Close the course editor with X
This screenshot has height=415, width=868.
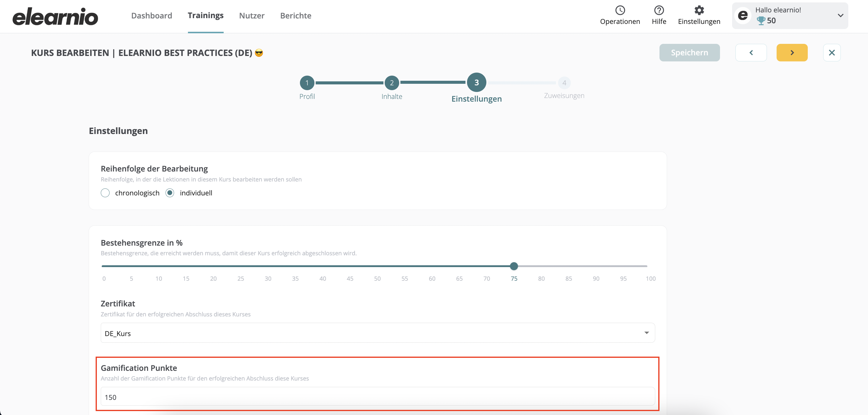(x=832, y=53)
